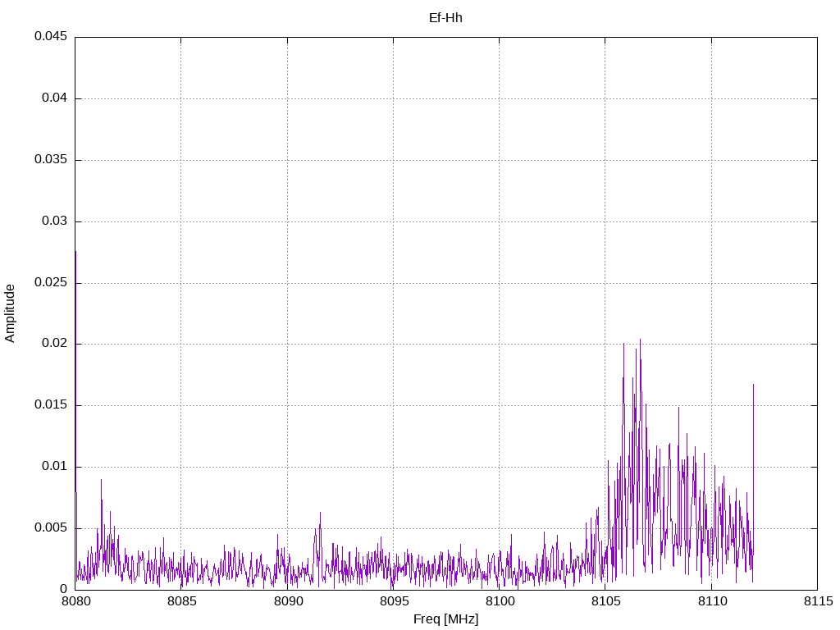Click the Freq [MHz] x-axis label
The height and width of the screenshot is (630, 840).
pos(445,619)
